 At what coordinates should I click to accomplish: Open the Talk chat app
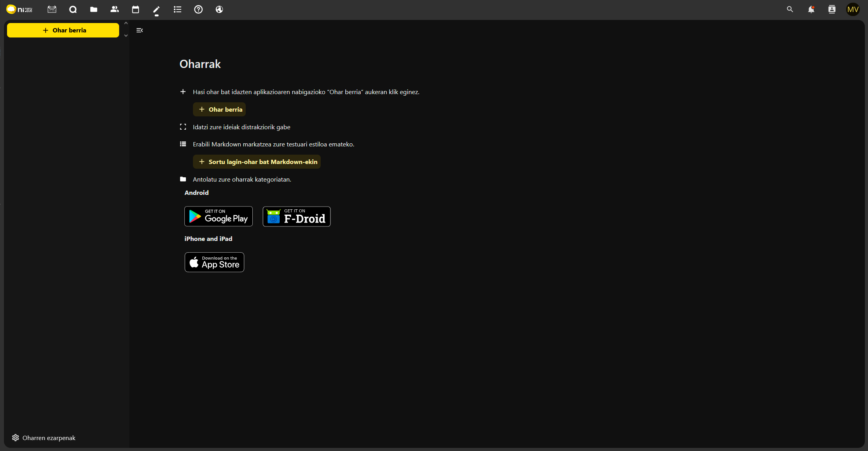73,9
